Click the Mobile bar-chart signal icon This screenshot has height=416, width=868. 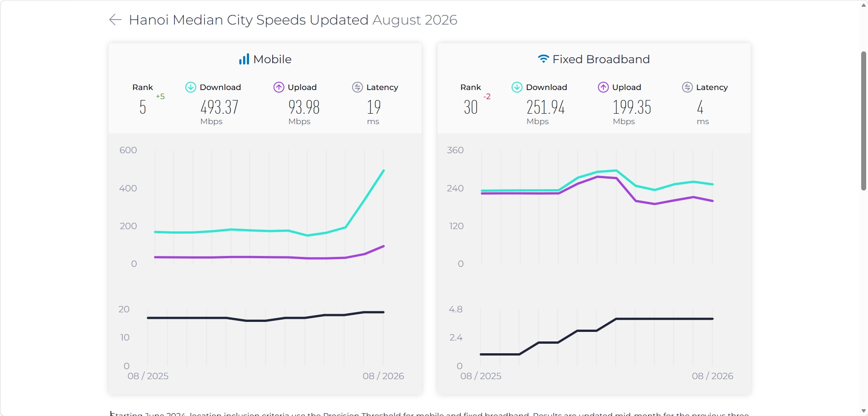pyautogui.click(x=244, y=59)
